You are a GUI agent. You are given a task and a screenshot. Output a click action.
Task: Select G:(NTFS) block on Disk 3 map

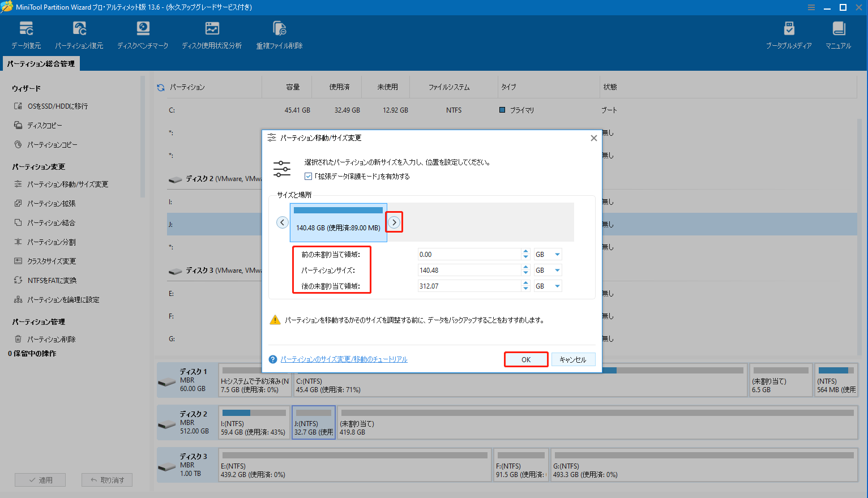coord(704,465)
